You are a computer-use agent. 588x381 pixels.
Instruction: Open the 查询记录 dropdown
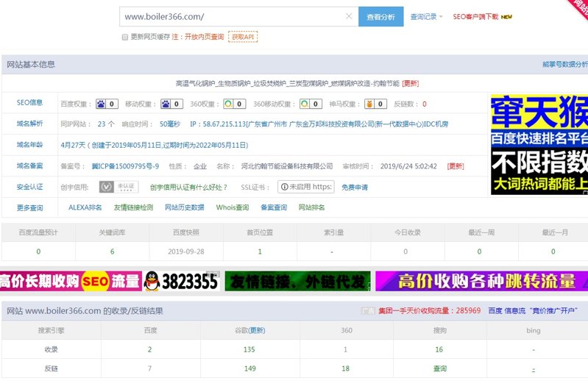426,16
